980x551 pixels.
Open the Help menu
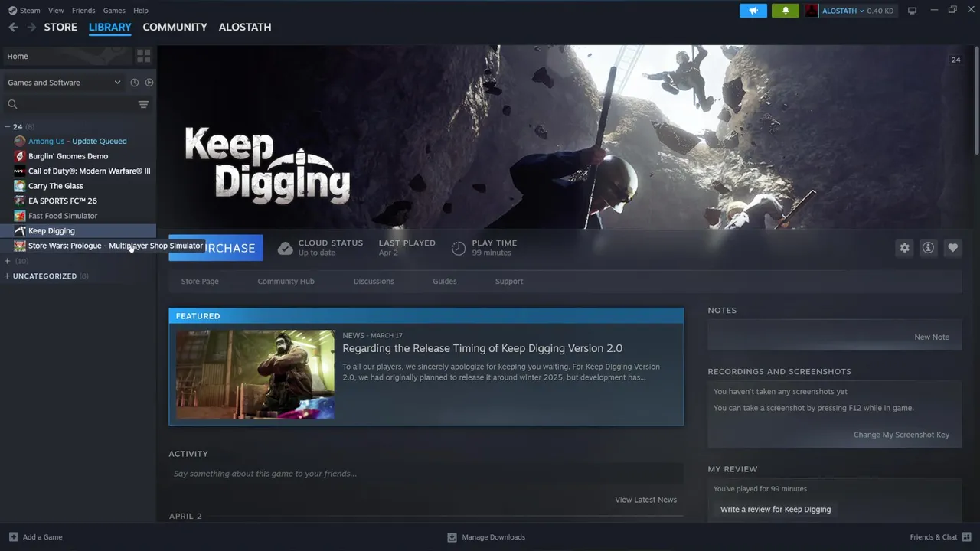click(141, 11)
